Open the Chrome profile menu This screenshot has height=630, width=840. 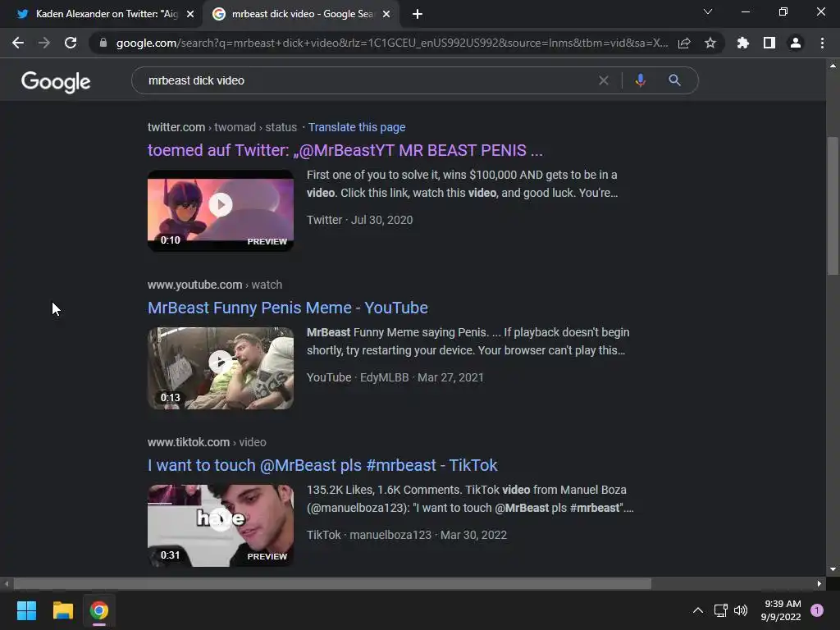point(796,43)
